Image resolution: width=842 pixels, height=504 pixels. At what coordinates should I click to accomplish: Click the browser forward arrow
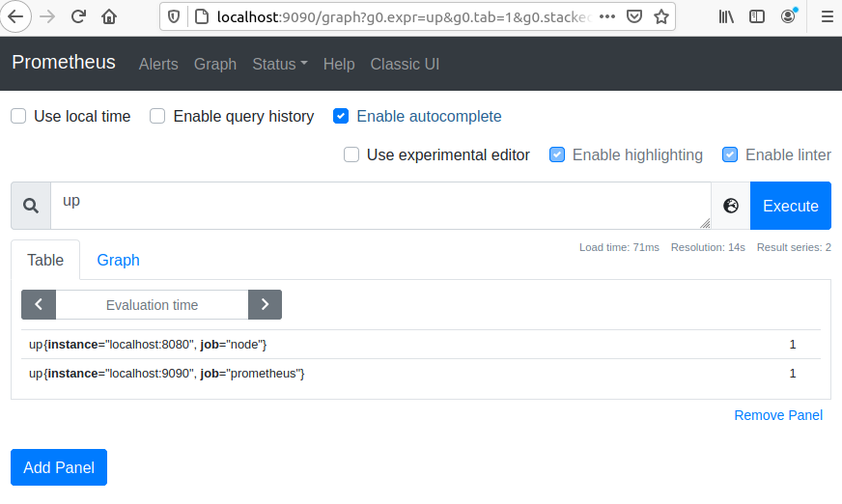(x=47, y=16)
